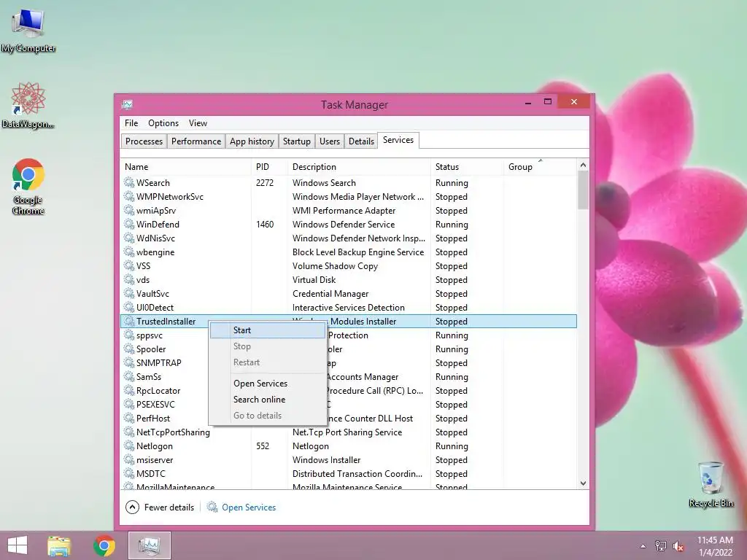Open the DataWagon desktop shortcut
The height and width of the screenshot is (560, 747).
[x=28, y=105]
